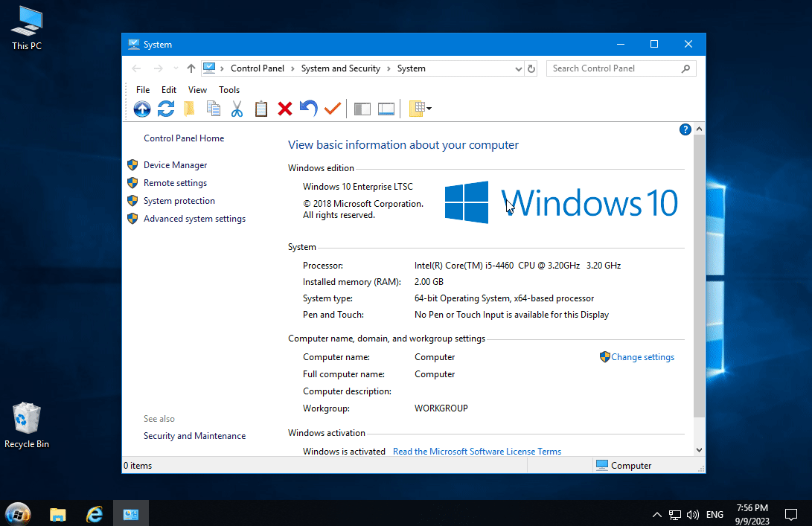Open the Tools menu
812x526 pixels.
tap(229, 89)
